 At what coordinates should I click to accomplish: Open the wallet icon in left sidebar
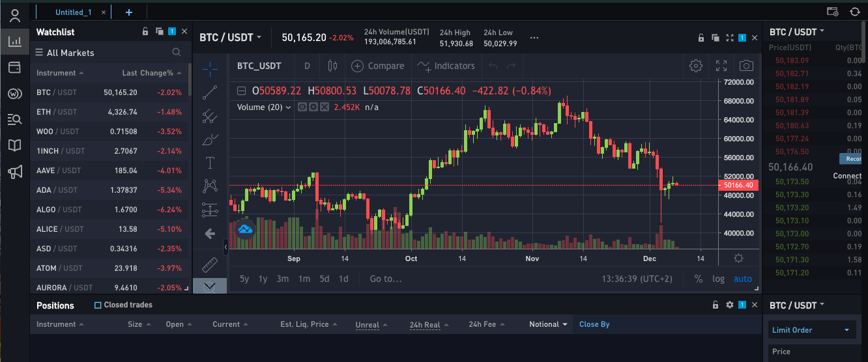click(14, 67)
